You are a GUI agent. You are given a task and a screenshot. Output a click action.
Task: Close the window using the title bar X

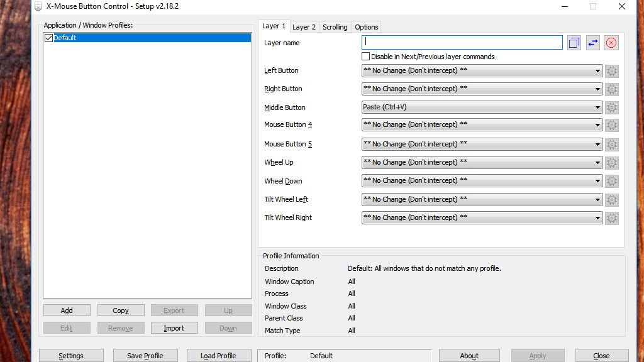[622, 6]
